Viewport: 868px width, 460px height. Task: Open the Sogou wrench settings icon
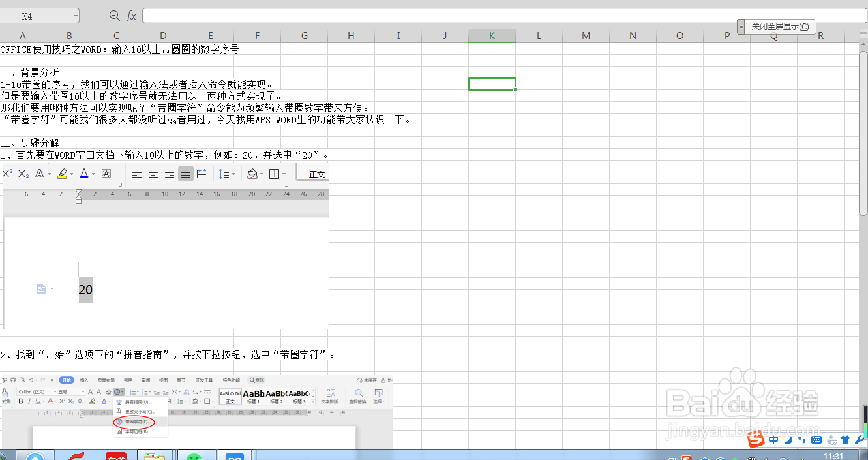[x=859, y=441]
